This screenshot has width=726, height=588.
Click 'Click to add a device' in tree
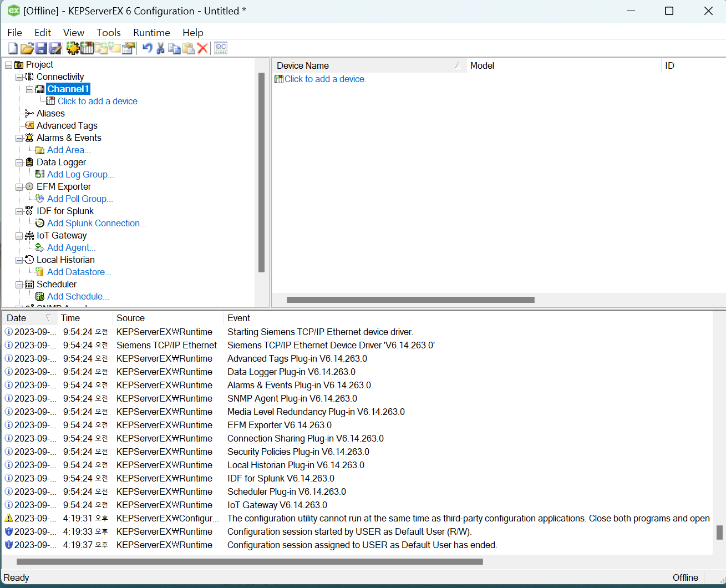pyautogui.click(x=98, y=101)
